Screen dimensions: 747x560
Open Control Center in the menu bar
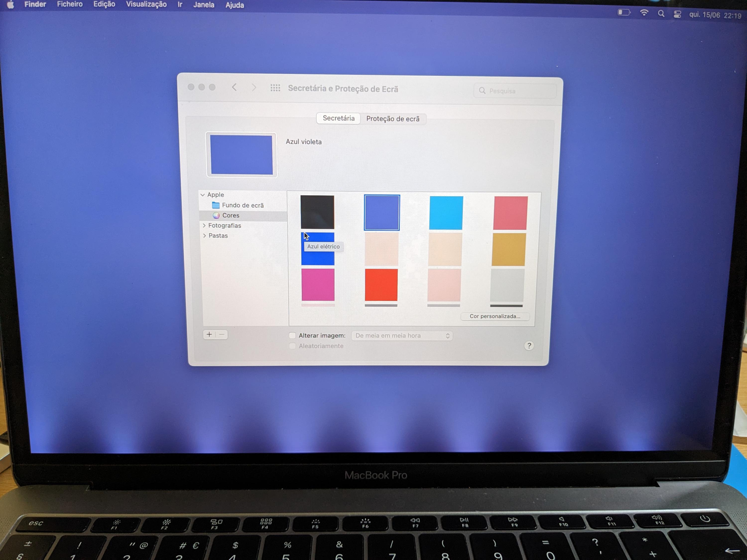click(x=677, y=14)
